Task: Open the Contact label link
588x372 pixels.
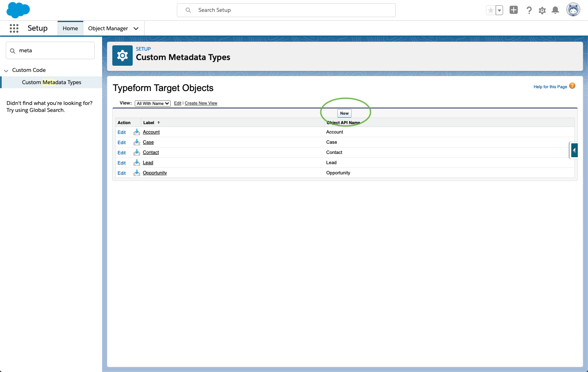Action: coord(151,152)
